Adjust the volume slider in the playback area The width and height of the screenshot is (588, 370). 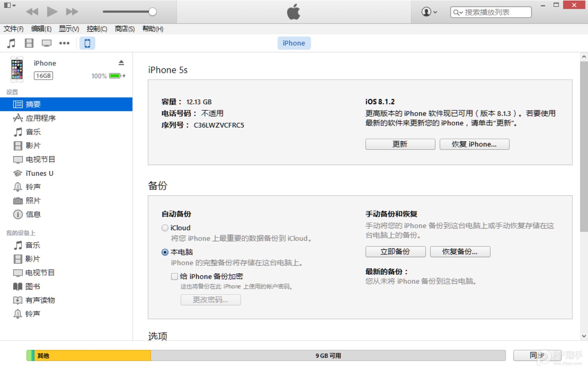pyautogui.click(x=153, y=12)
